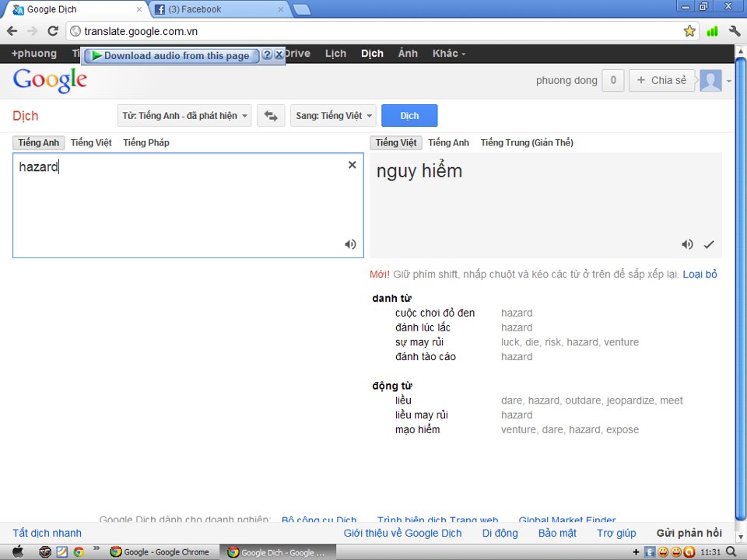Click the notifications count 0 button

tap(613, 80)
